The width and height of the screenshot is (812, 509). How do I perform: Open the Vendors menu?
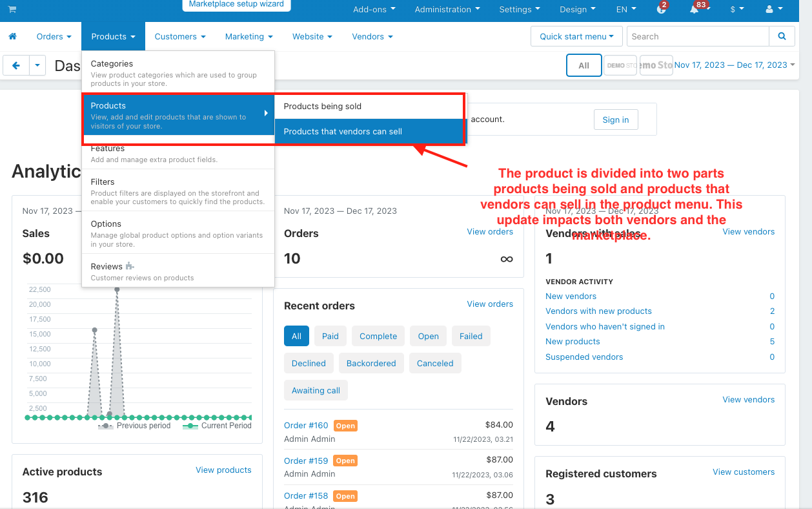click(372, 36)
